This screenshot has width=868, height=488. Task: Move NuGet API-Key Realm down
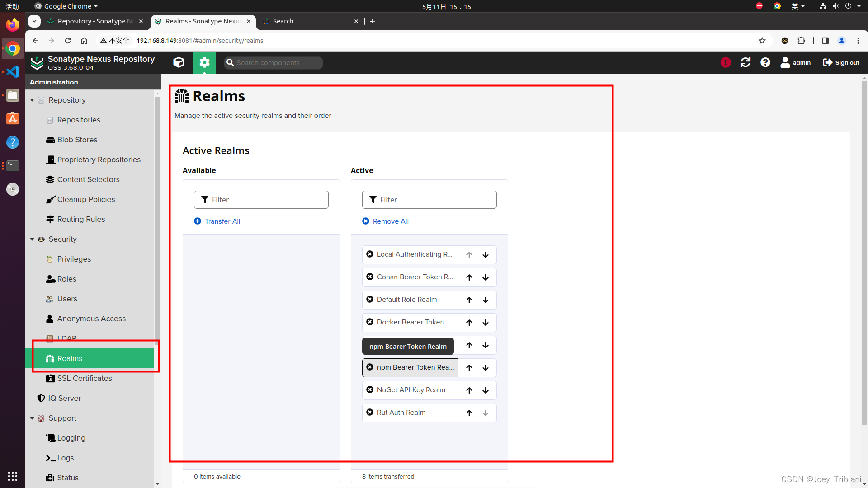[486, 390]
